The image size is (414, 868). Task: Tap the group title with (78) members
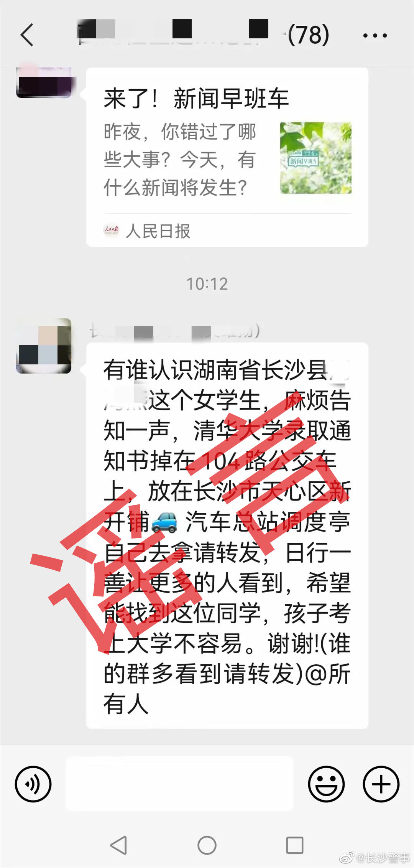tap(203, 35)
